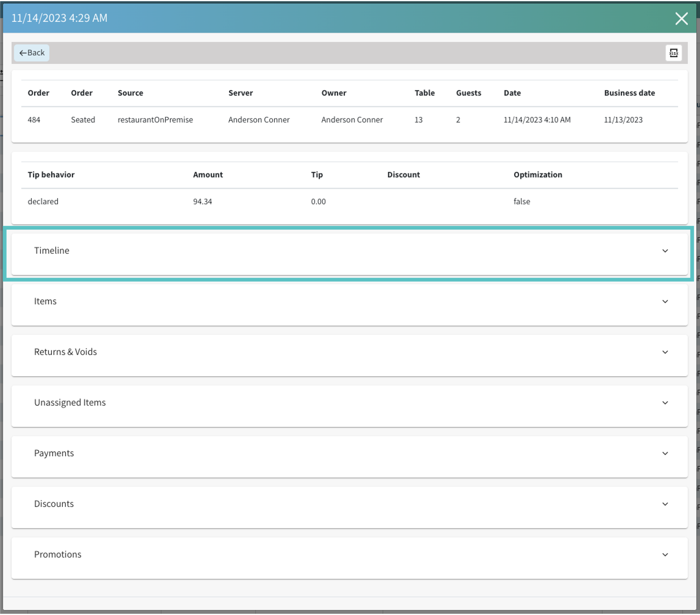Select the amount value 94.34
This screenshot has height=615, width=700.
click(202, 202)
